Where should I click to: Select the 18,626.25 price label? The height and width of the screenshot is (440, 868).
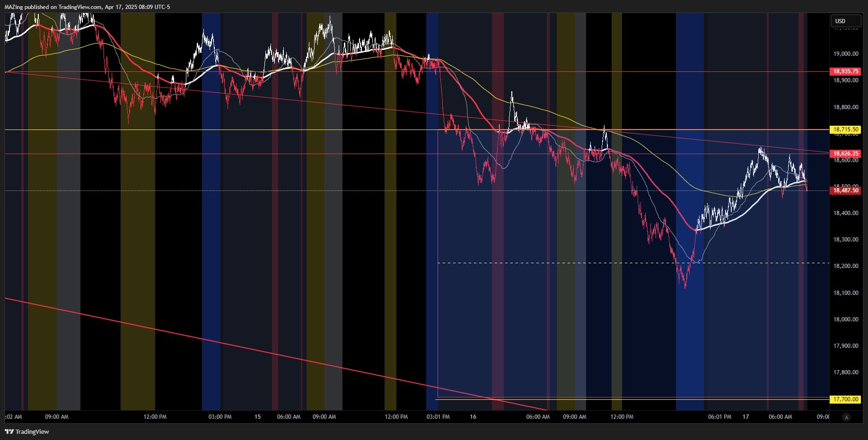coord(845,154)
